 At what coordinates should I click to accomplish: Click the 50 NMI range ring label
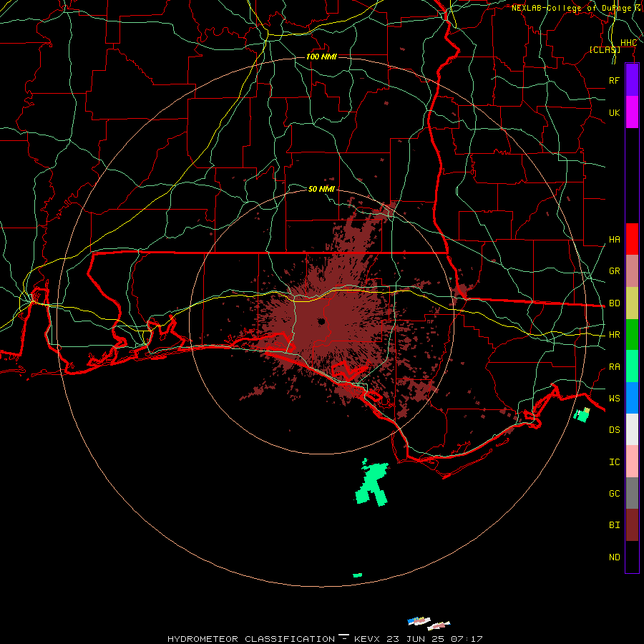(321, 189)
